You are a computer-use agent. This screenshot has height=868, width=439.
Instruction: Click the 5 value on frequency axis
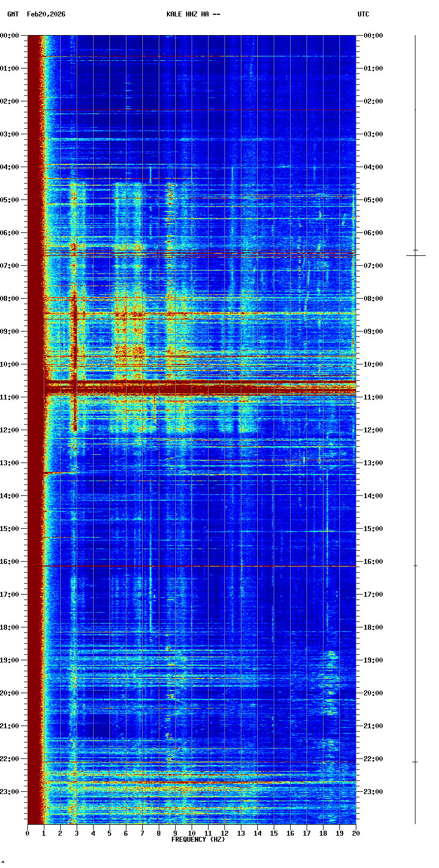tap(109, 833)
